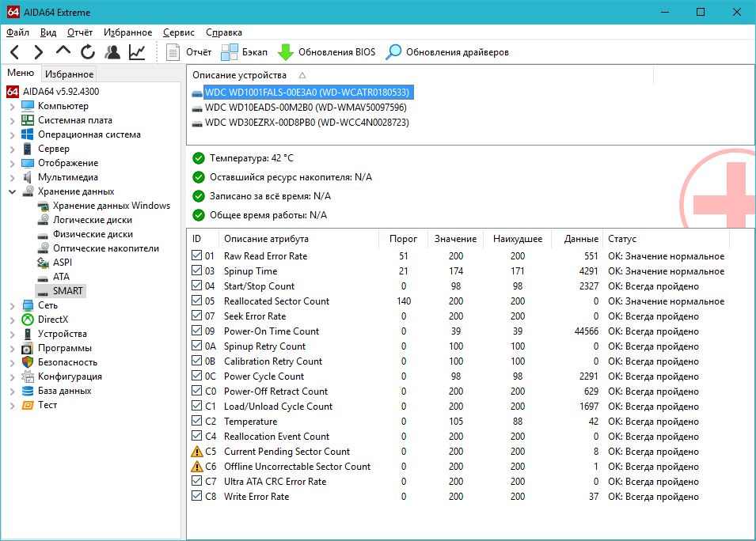Open Обновления драйверов from the toolbar
756x541 pixels.
447,52
